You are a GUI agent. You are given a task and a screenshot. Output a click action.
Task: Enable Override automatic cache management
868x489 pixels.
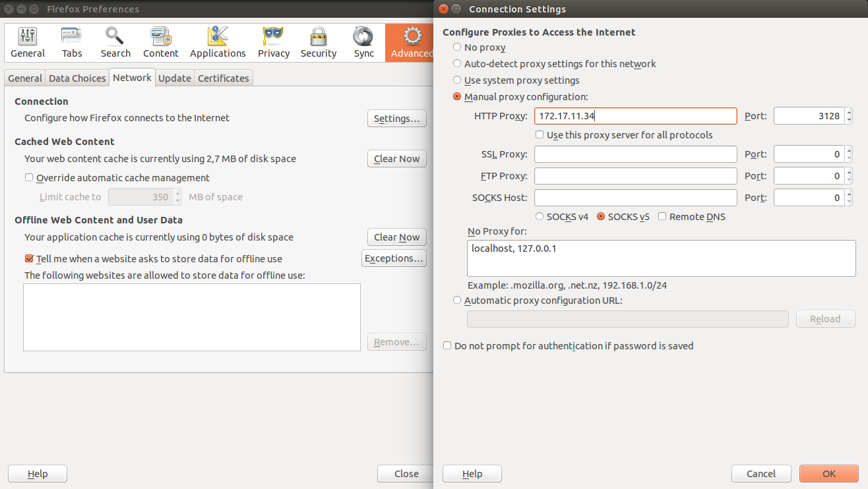tap(29, 178)
